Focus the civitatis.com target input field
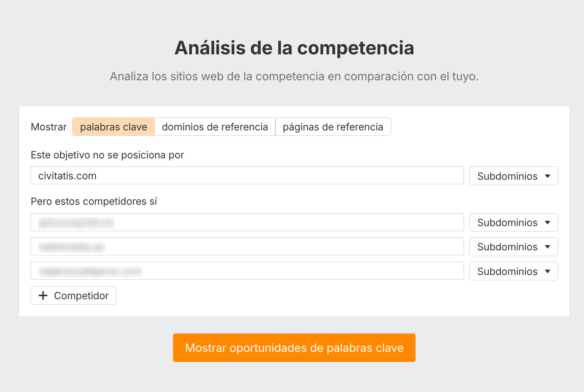 point(247,176)
